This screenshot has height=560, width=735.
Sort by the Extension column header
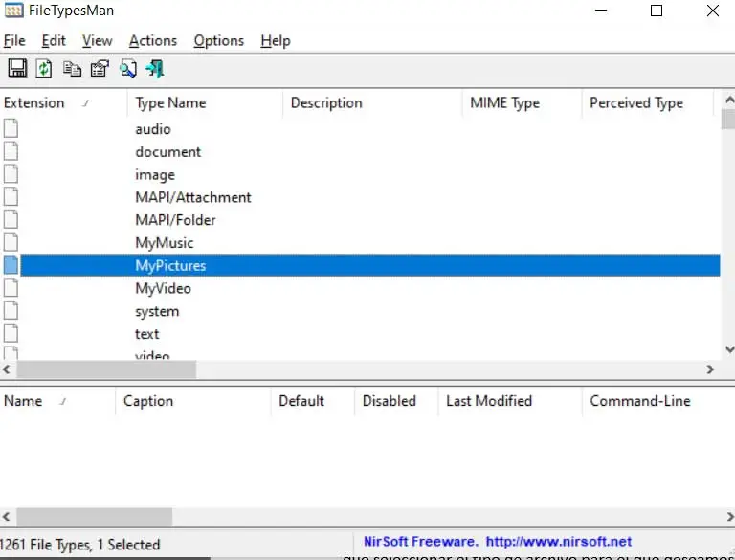(x=63, y=102)
